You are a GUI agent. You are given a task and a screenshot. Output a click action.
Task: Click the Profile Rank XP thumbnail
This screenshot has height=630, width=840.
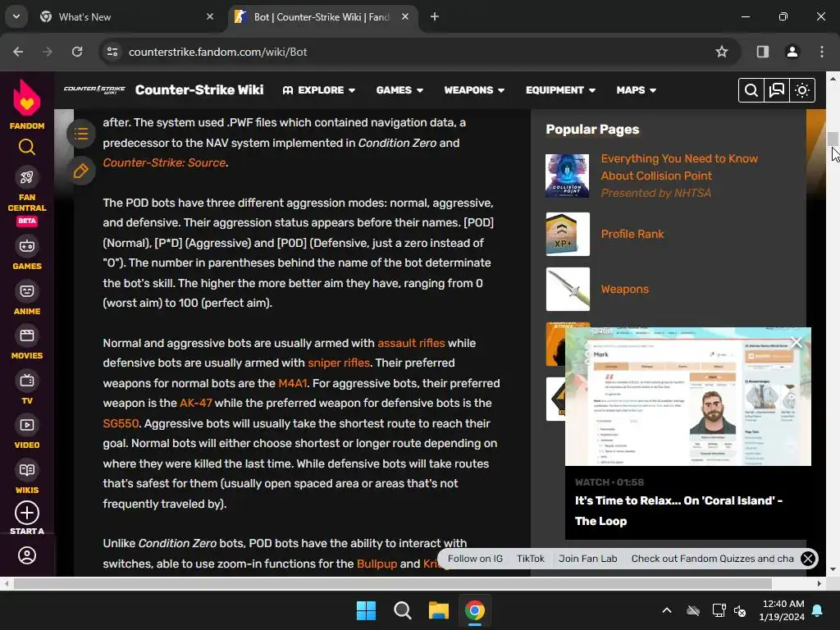point(568,234)
